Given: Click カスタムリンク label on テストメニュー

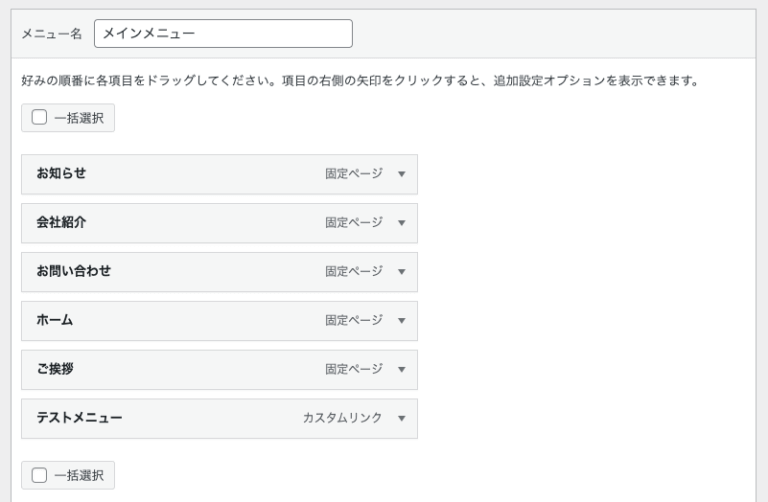Looking at the screenshot, I should pos(342,418).
